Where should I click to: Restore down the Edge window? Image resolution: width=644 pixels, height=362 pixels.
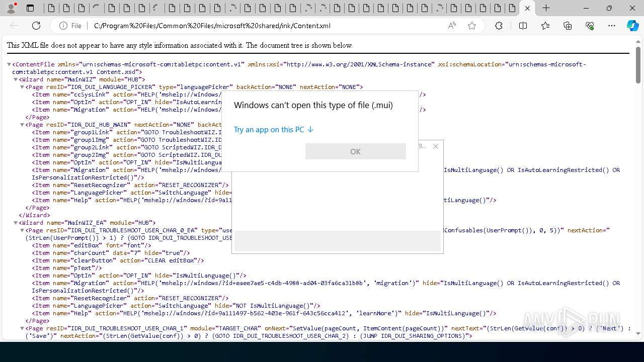[609, 8]
